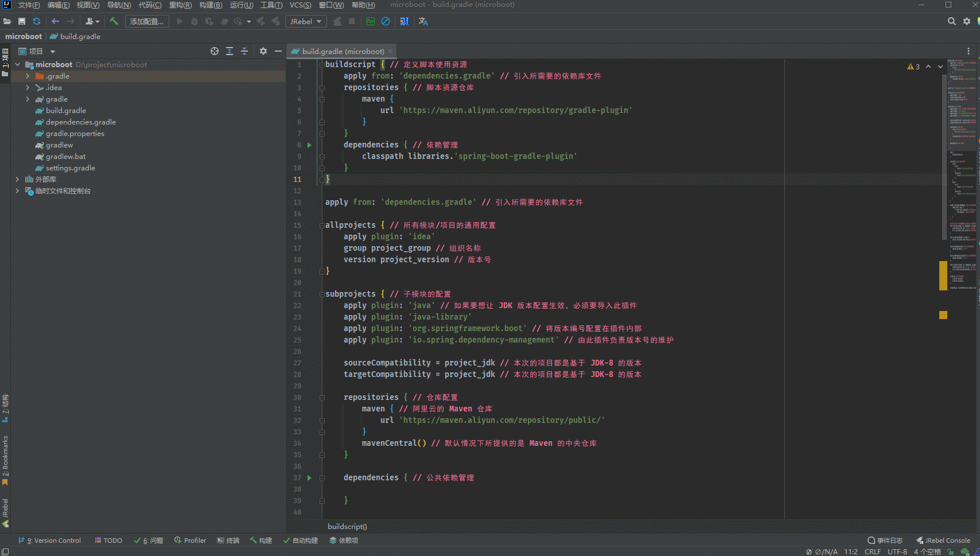Click the green cloud settings status icon

pyautogui.click(x=965, y=552)
